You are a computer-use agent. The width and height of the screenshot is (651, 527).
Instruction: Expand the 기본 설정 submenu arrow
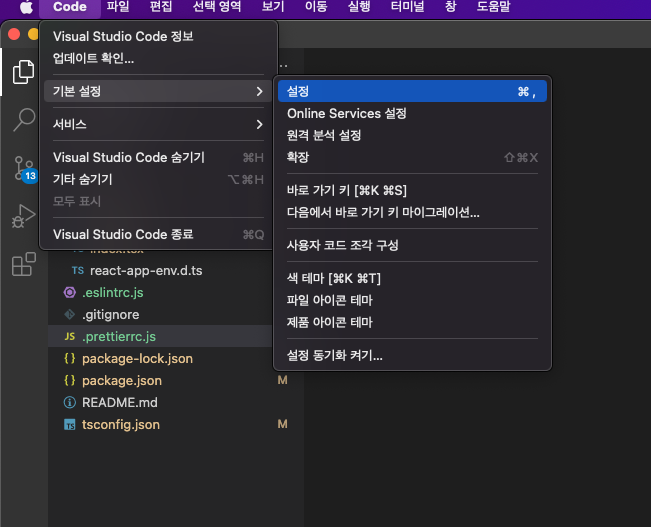pyautogui.click(x=259, y=91)
